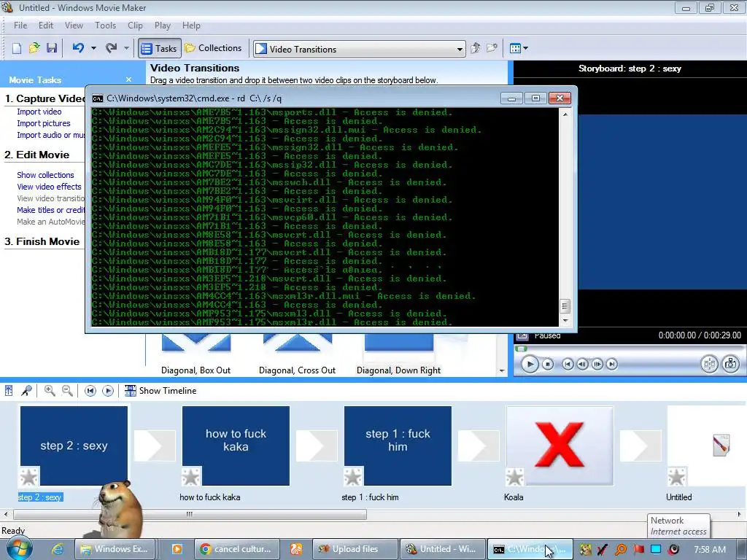
Task: Click Import audio or music link
Action: click(x=50, y=135)
